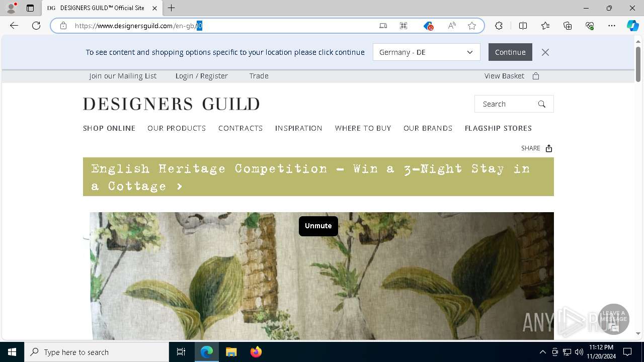Dismiss the location banner with X
This screenshot has width=644, height=362.
point(545,52)
